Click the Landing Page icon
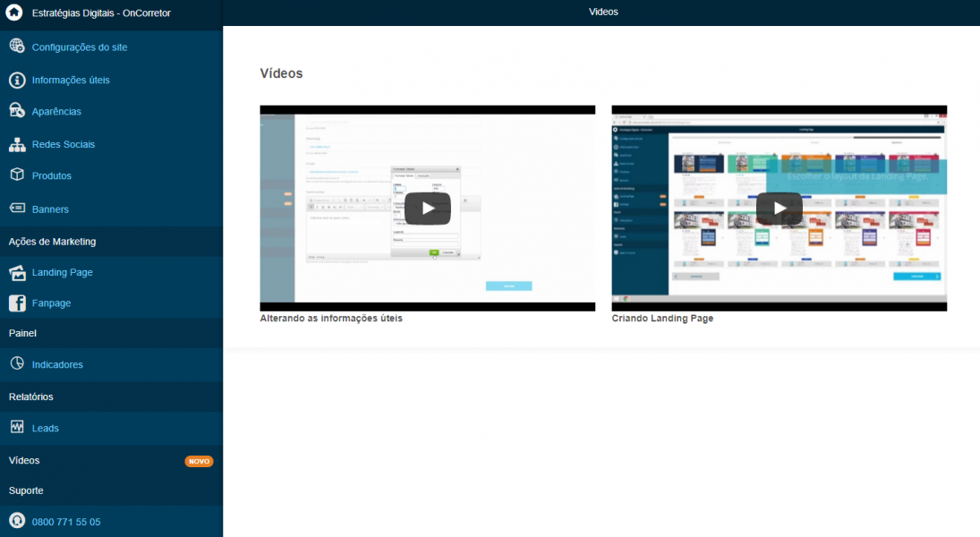This screenshot has width=980, height=537. [x=17, y=272]
